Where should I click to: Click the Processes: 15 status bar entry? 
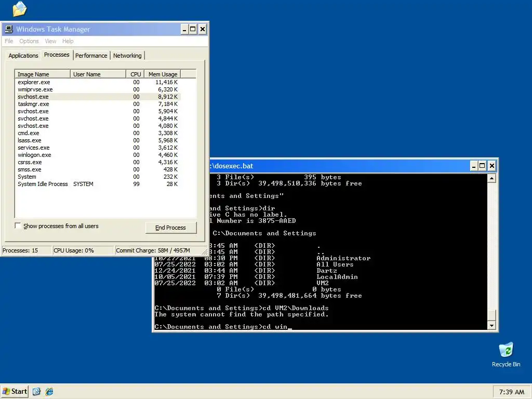26,250
